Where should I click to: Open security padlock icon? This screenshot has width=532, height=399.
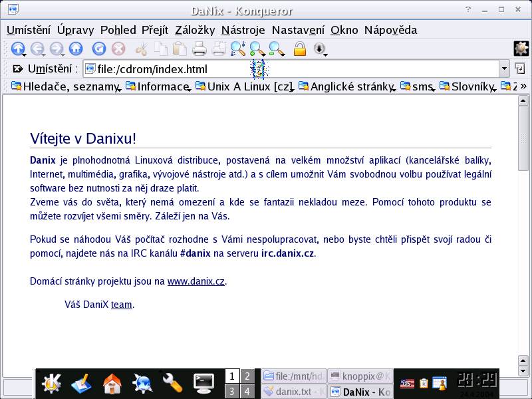pos(300,49)
